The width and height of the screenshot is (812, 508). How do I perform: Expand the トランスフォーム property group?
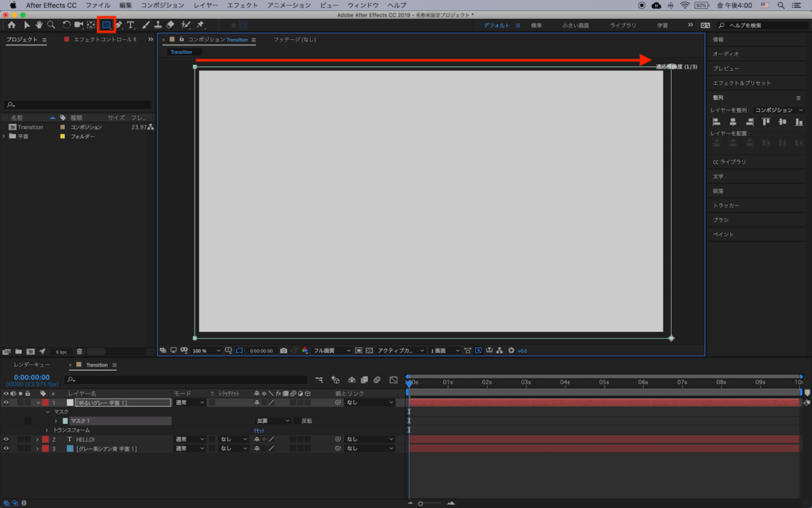click(x=46, y=430)
